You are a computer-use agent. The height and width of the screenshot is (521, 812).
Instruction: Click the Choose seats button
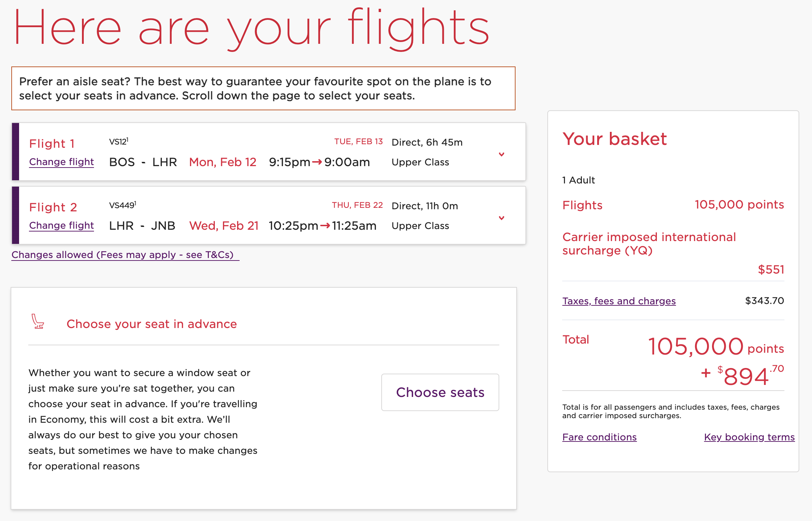(x=440, y=392)
